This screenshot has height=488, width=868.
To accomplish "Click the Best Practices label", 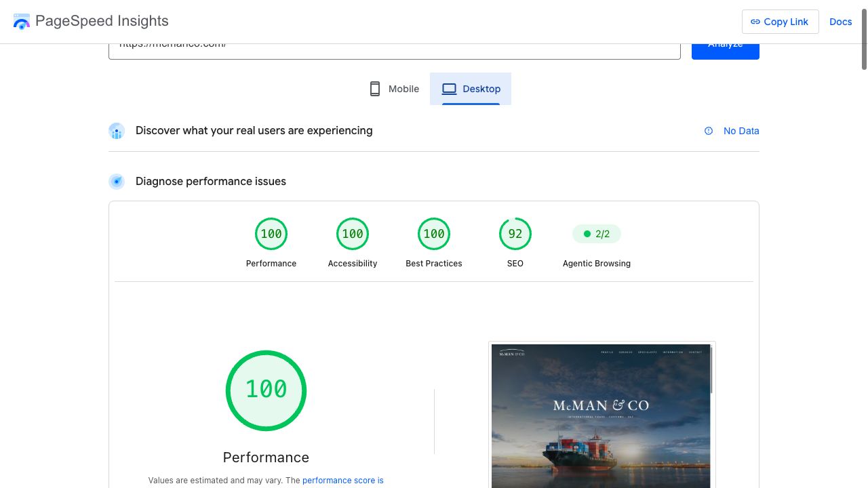I will (x=434, y=263).
